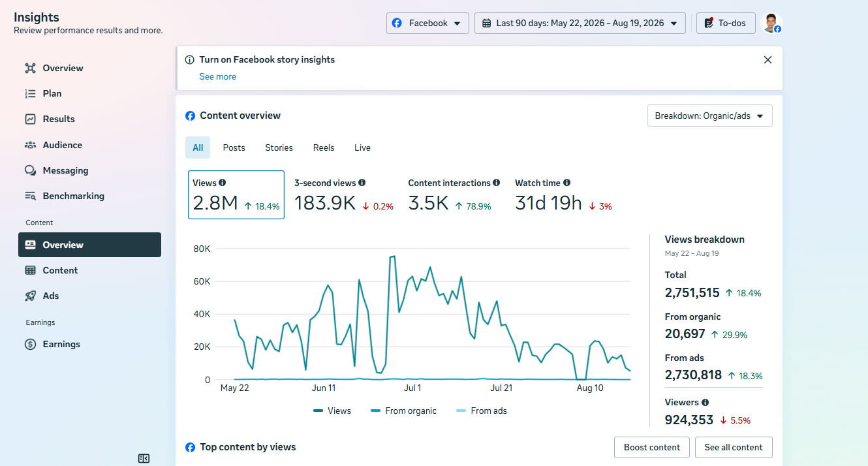Click Facebook logo beside Content overview
Image resolution: width=868 pixels, height=466 pixels.
coord(191,116)
